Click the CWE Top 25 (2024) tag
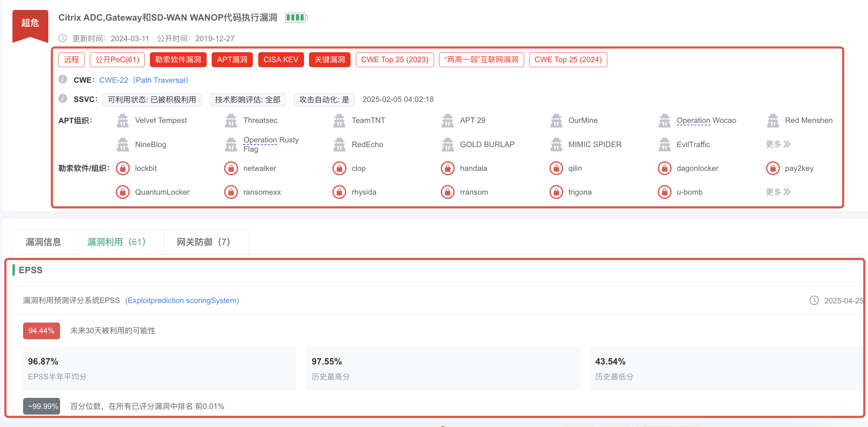Viewport: 868px width, 427px height. (x=568, y=60)
